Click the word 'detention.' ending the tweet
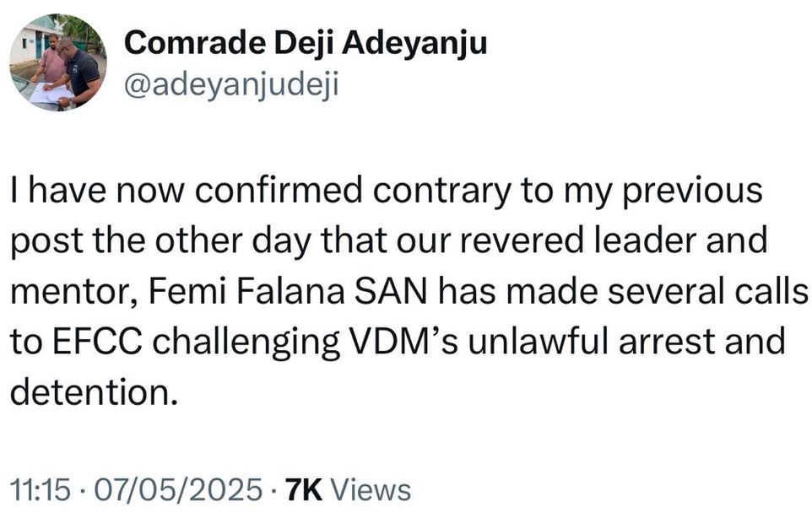The width and height of the screenshot is (812, 518). (95, 391)
